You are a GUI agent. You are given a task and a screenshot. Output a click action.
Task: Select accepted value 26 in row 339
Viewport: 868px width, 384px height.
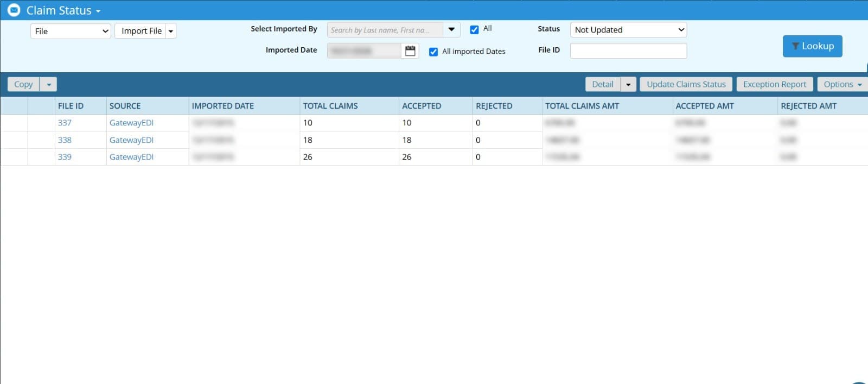pos(407,157)
